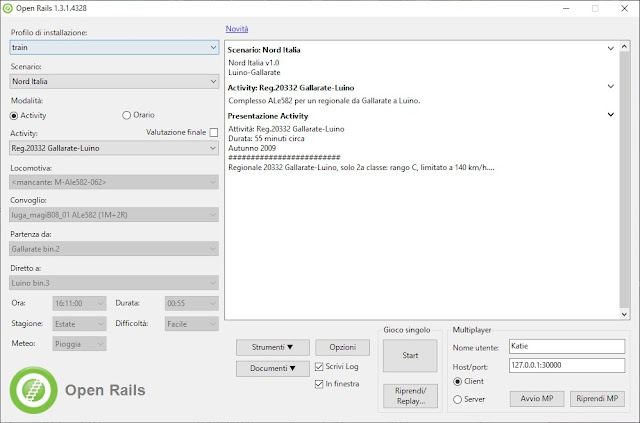Open the Stagione dropdown showing Estate
This screenshot has width=640, height=423.
click(x=79, y=324)
